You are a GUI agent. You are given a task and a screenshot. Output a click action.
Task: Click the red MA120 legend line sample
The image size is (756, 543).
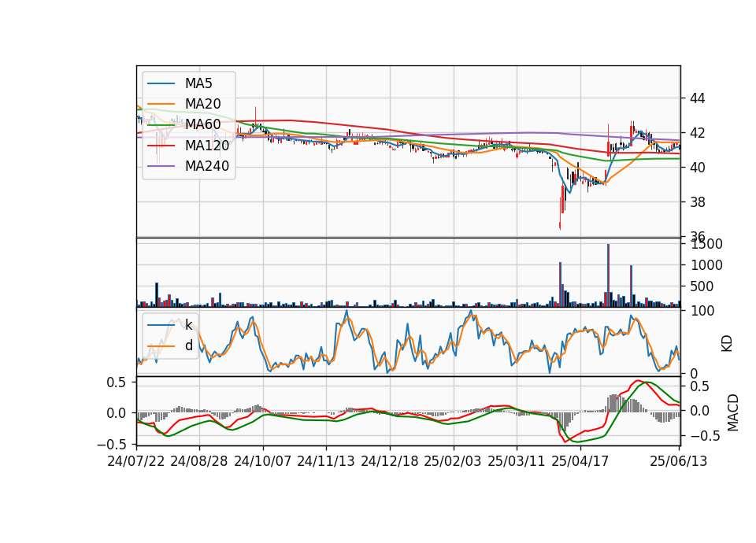[161, 146]
